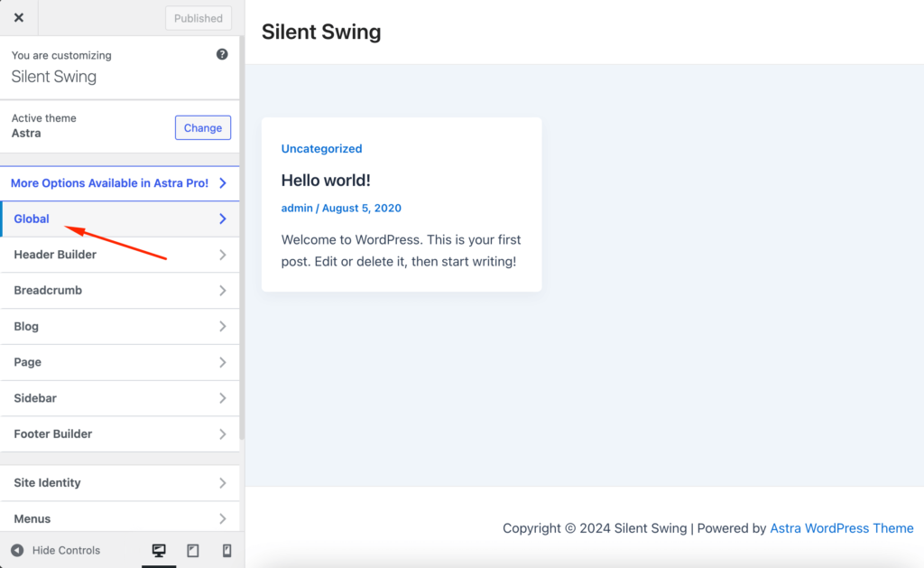Click the 'You are customizing' label

[x=61, y=55]
